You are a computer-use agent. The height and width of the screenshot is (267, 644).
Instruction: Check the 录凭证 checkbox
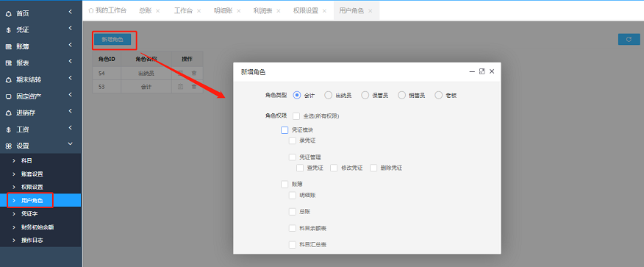pos(293,140)
